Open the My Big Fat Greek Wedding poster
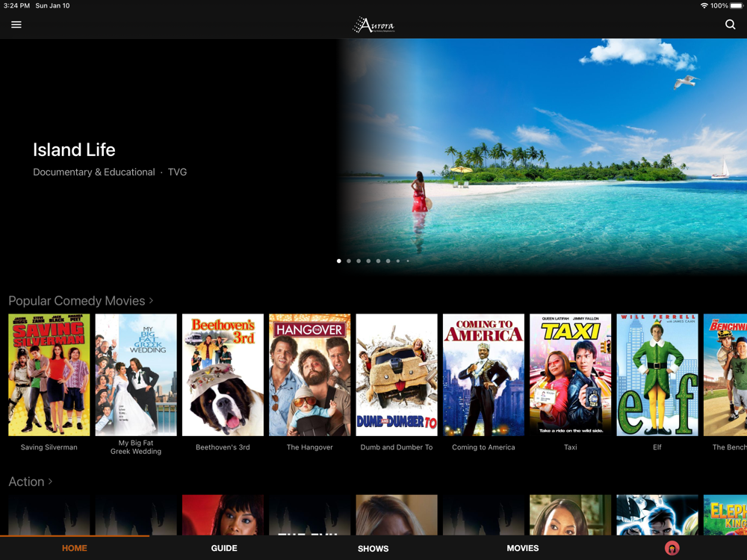Image resolution: width=747 pixels, height=560 pixels. pyautogui.click(x=136, y=375)
